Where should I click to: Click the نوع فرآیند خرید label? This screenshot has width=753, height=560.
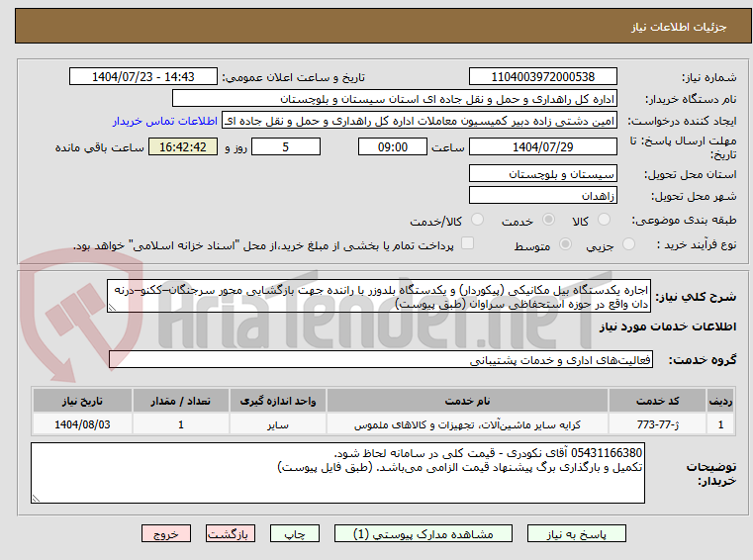pos(697,244)
